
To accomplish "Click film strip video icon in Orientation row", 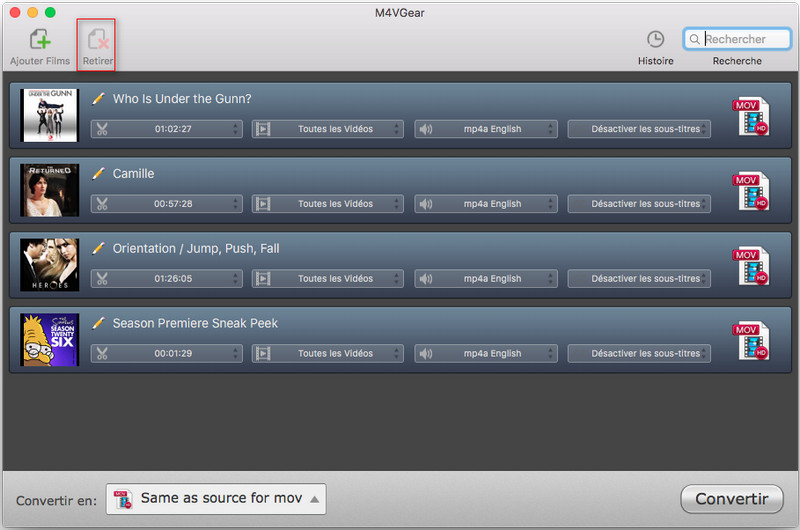I will (x=263, y=279).
